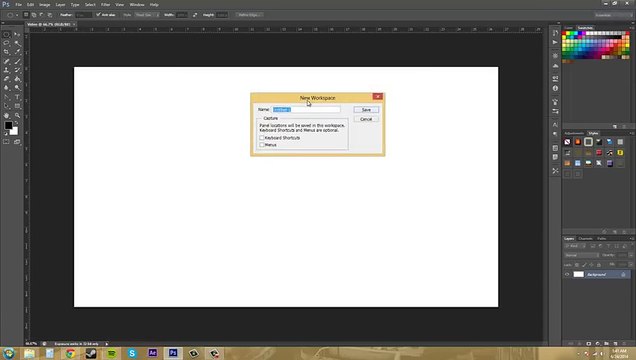
Task: Select the Eyedropper tool
Action: 17,52
